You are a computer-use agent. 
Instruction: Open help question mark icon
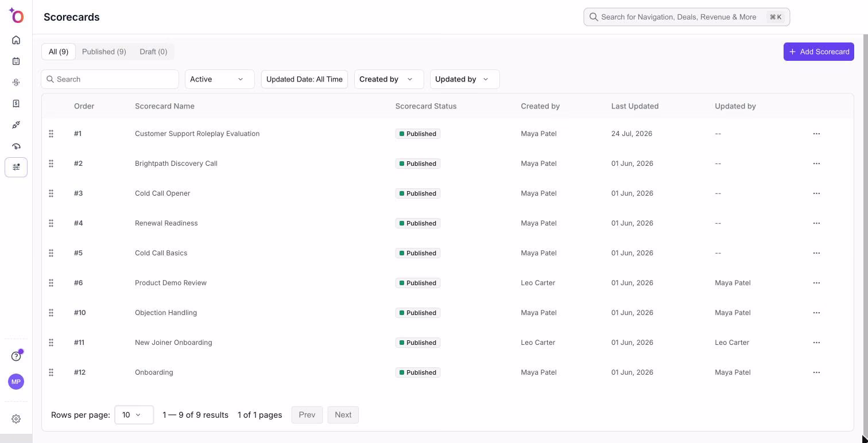tap(16, 356)
